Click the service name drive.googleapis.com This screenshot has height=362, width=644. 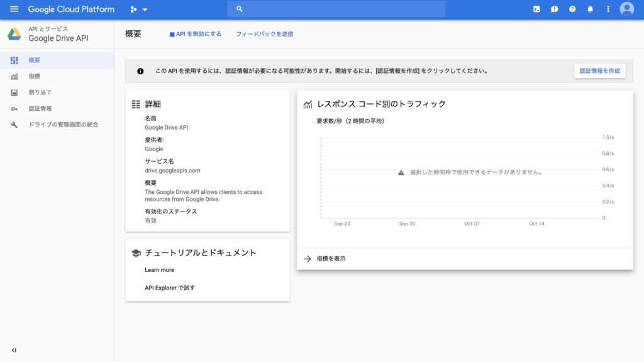pos(172,171)
